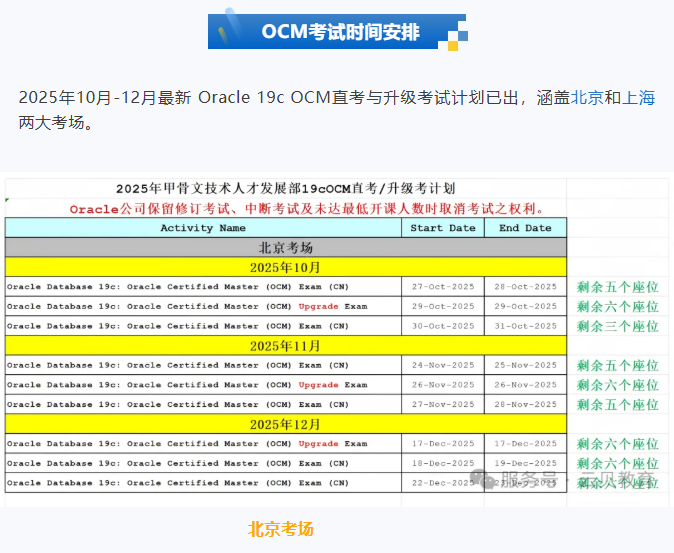Click the OCM考试时间安排 banner title
This screenshot has width=674, height=553.
340,32
